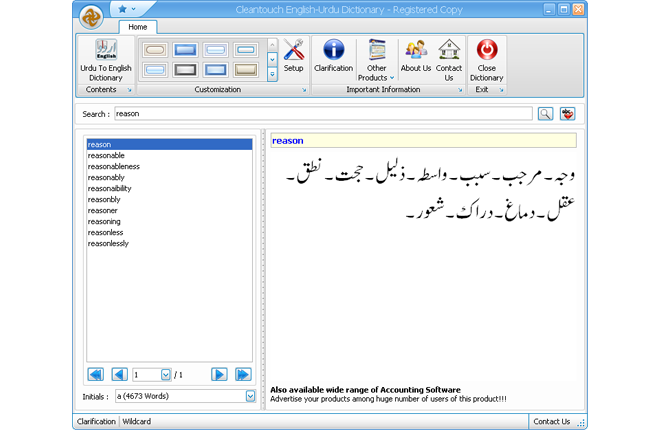This screenshot has height=440, width=660.
Task: Go to previous page of results
Action: [x=120, y=374]
